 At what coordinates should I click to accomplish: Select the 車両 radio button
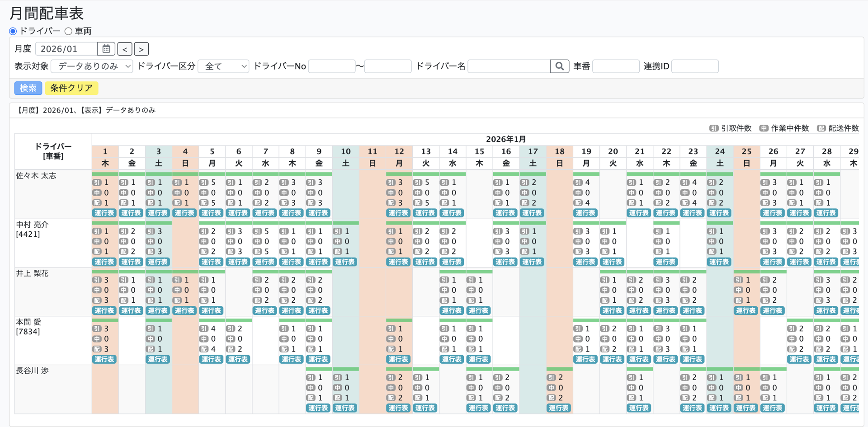pos(68,31)
